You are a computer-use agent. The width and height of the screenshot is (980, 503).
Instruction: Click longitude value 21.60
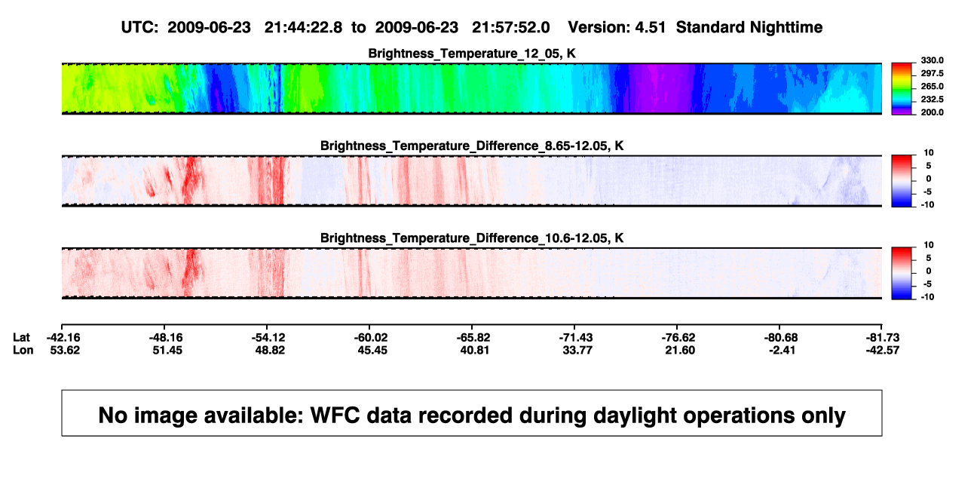click(678, 350)
